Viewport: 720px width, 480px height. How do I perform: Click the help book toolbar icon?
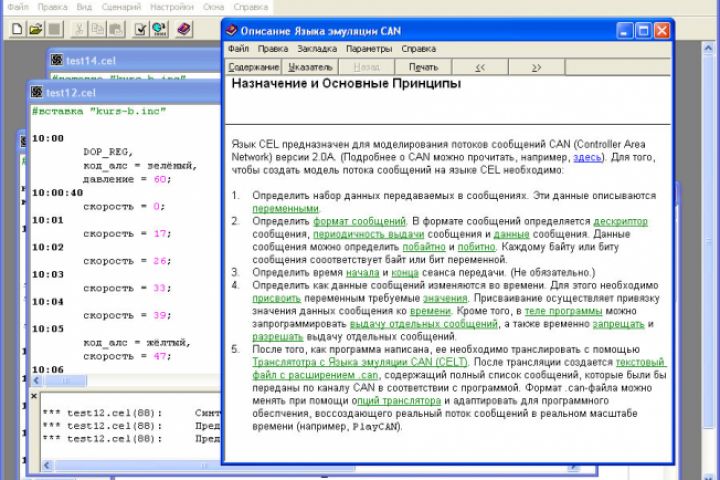pos(184,29)
